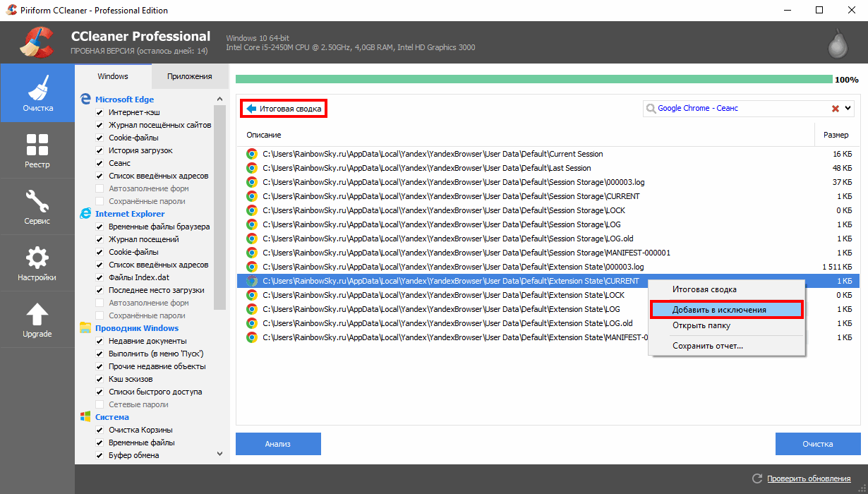This screenshot has height=494, width=868.
Task: Toggle Списки быстрого доступа checkbox
Action: (100, 392)
